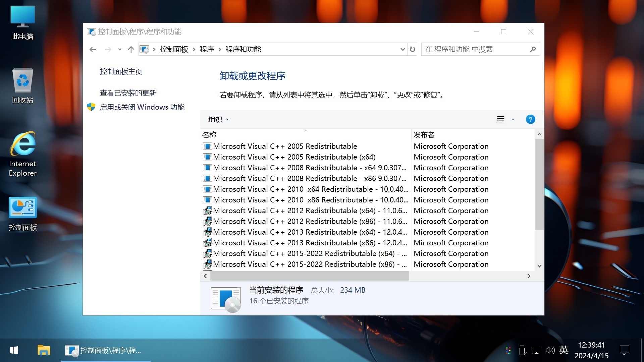Open File Explorer from the taskbar
Image resolution: width=644 pixels, height=362 pixels.
pyautogui.click(x=44, y=350)
